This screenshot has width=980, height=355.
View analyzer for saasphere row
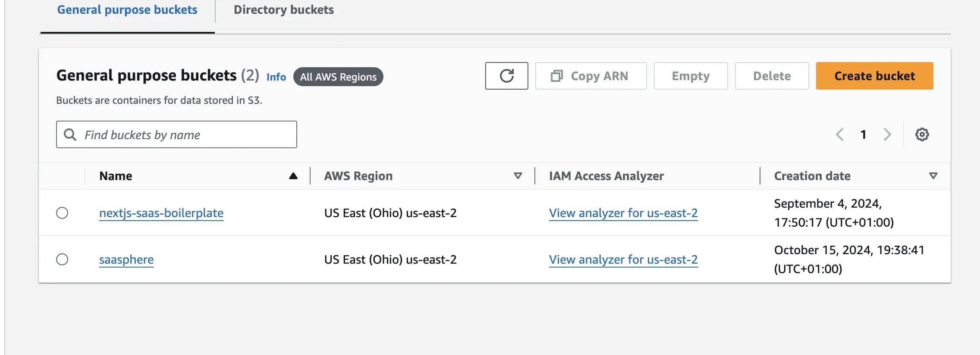(x=623, y=259)
